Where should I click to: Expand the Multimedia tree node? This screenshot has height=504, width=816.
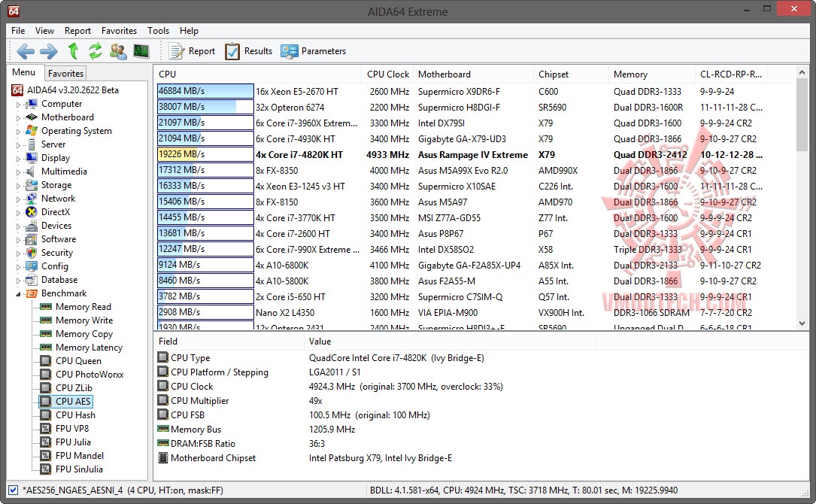click(18, 172)
